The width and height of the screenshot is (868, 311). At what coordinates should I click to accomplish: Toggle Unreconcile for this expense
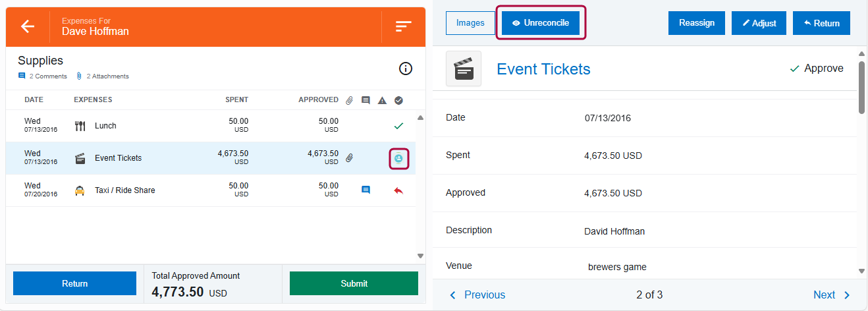(x=541, y=23)
